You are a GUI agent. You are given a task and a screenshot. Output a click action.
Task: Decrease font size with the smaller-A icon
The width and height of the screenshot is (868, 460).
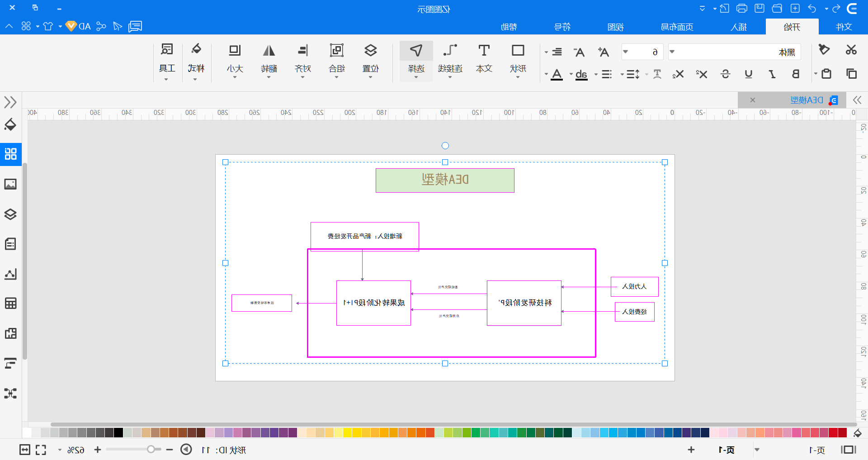point(580,52)
